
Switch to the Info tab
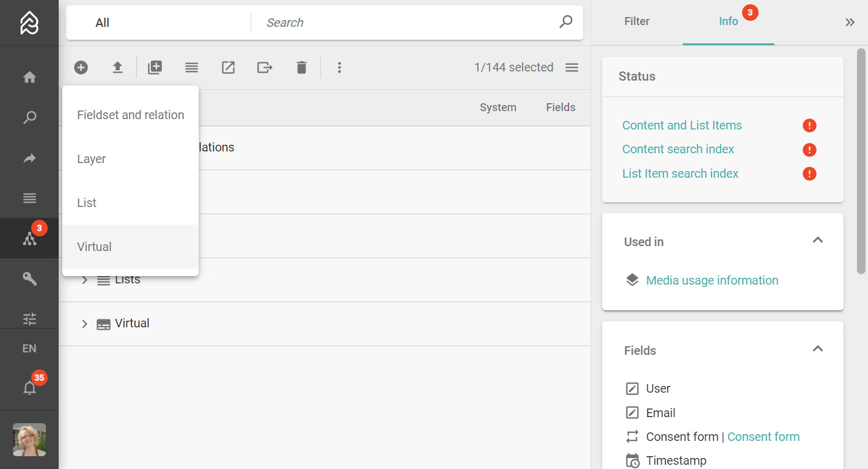point(728,21)
